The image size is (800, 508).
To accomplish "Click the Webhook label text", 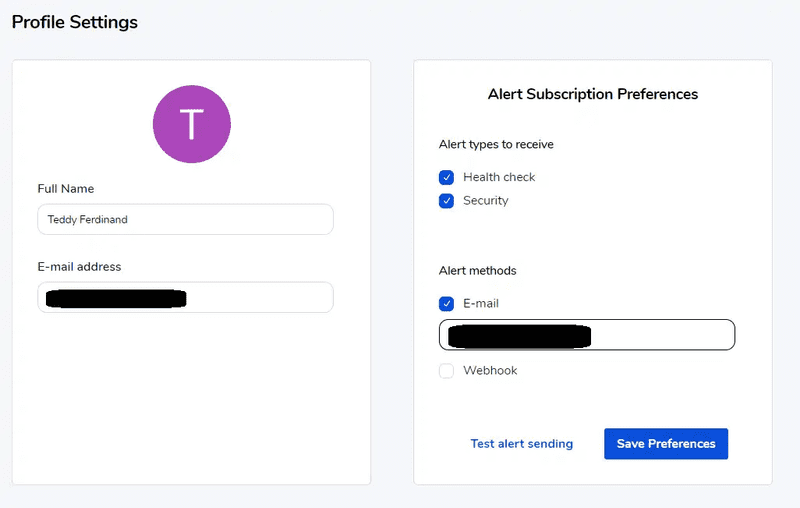I will click(490, 371).
